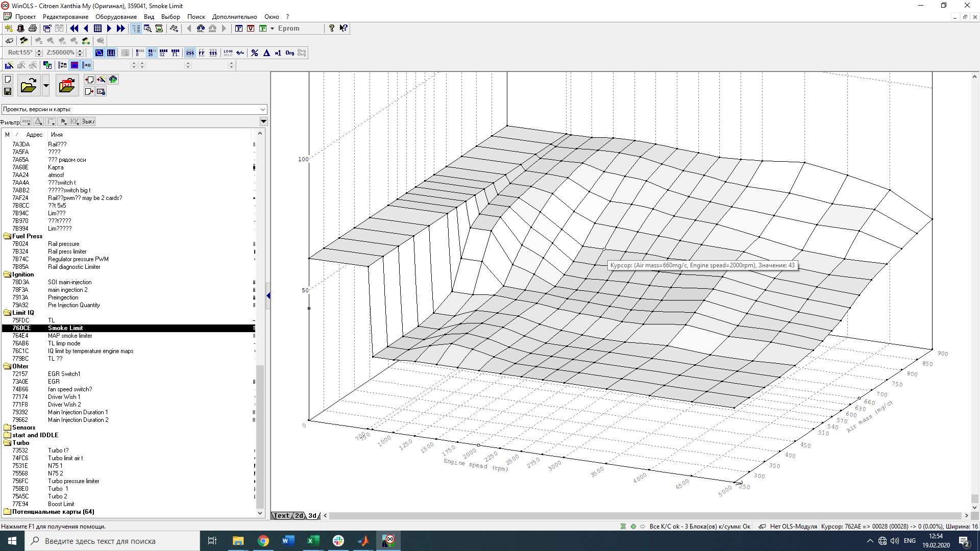The width and height of the screenshot is (980, 551).
Task: Click the green P project icon
Action: [x=263, y=29]
